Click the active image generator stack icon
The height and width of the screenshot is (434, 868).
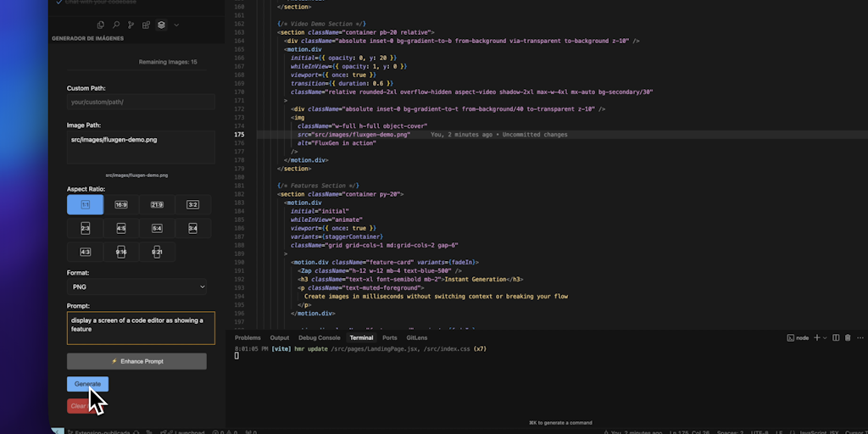point(161,25)
